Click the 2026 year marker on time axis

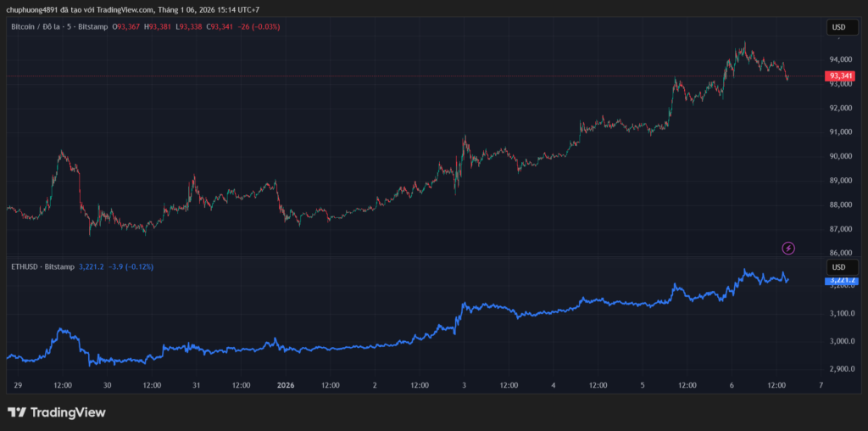(x=285, y=385)
